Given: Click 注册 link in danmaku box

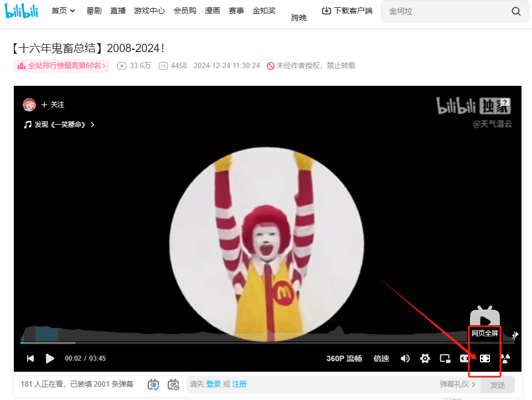Looking at the screenshot, I should (240, 384).
